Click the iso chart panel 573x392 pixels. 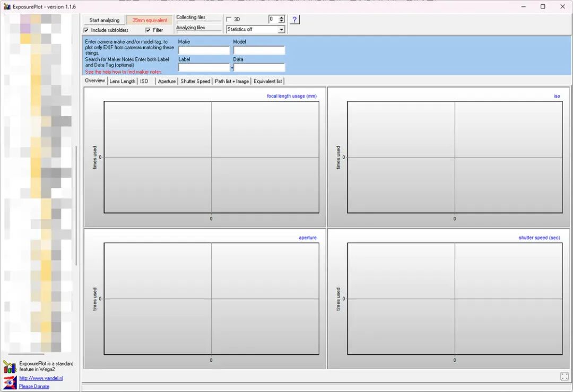click(448, 156)
